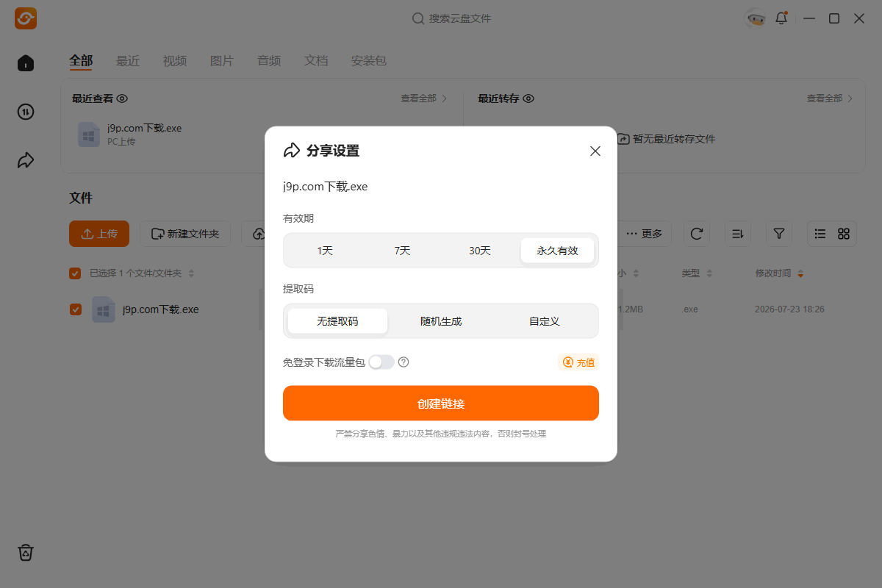The height and width of the screenshot is (588, 882).
Task: Click 暂无最近转存文件 text
Action: tap(674, 139)
